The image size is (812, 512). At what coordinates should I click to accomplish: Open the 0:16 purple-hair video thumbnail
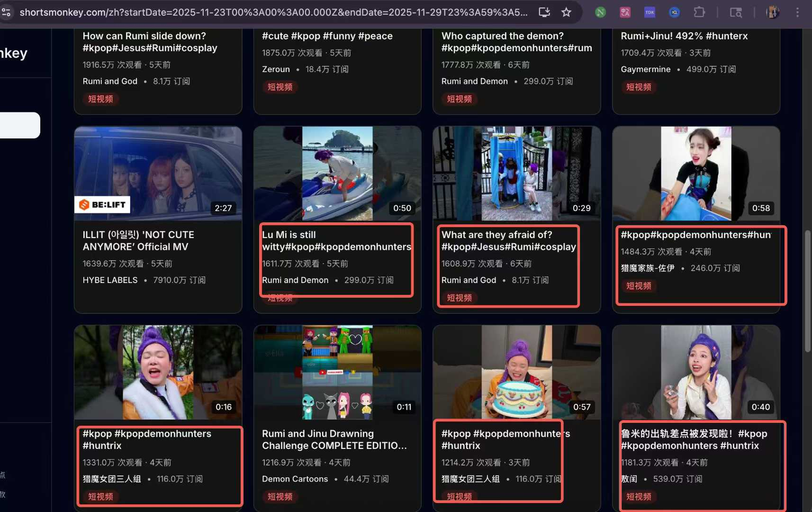(x=158, y=372)
